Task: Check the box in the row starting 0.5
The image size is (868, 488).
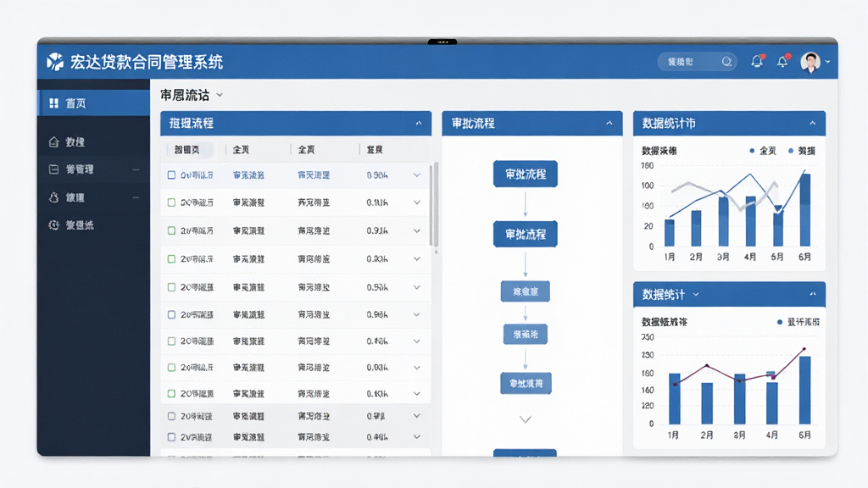Action: (171, 287)
